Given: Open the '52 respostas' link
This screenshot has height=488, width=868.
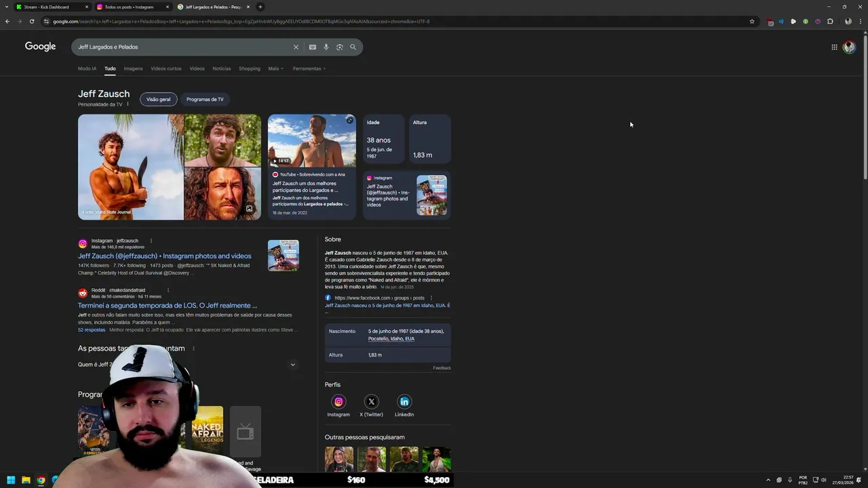Looking at the screenshot, I should tap(92, 329).
